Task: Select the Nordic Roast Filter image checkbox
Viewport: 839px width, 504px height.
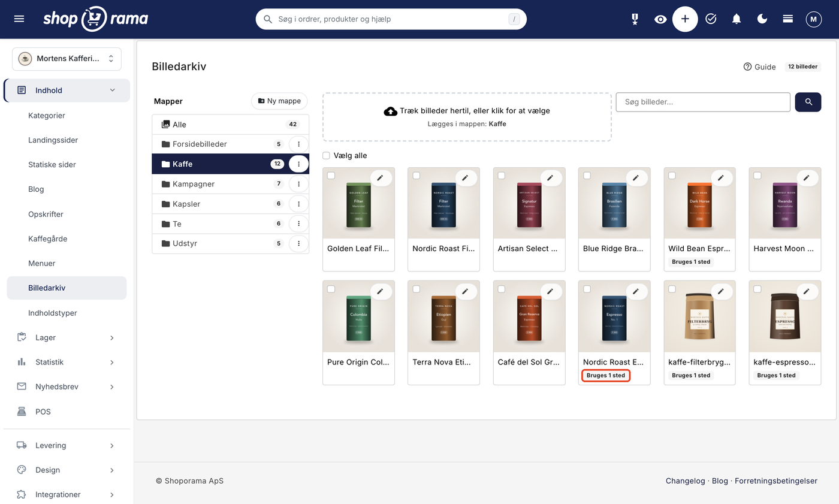Action: click(417, 176)
